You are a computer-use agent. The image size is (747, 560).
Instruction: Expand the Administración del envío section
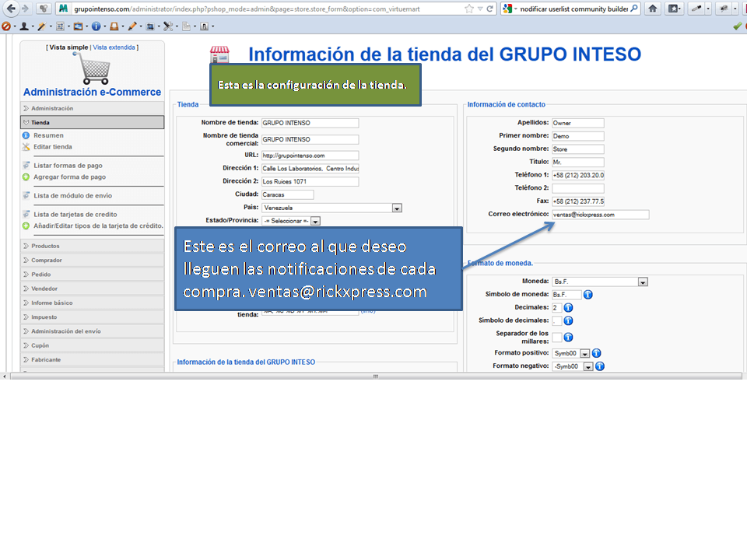(93, 332)
